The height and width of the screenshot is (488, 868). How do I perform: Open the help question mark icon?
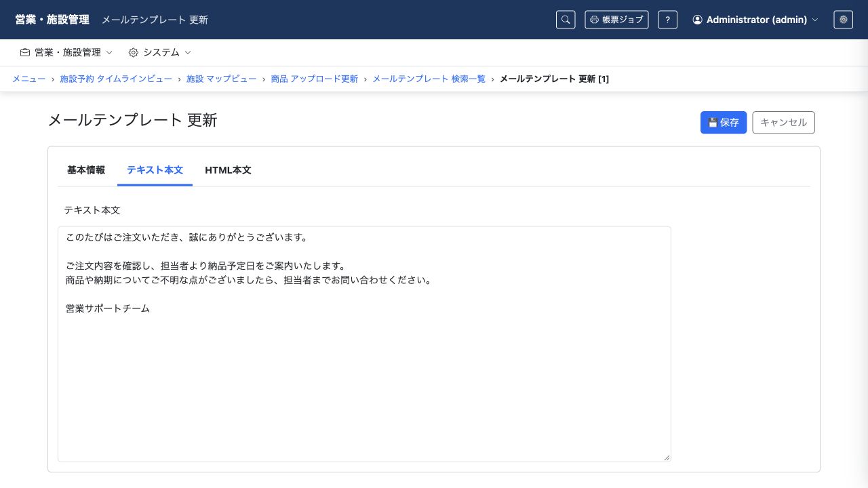click(667, 20)
